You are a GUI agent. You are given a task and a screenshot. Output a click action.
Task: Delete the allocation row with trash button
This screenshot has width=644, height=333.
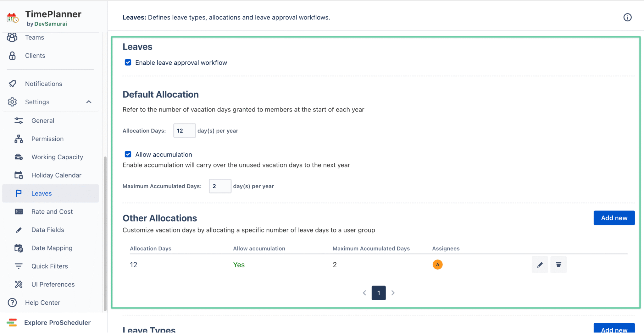pos(558,265)
